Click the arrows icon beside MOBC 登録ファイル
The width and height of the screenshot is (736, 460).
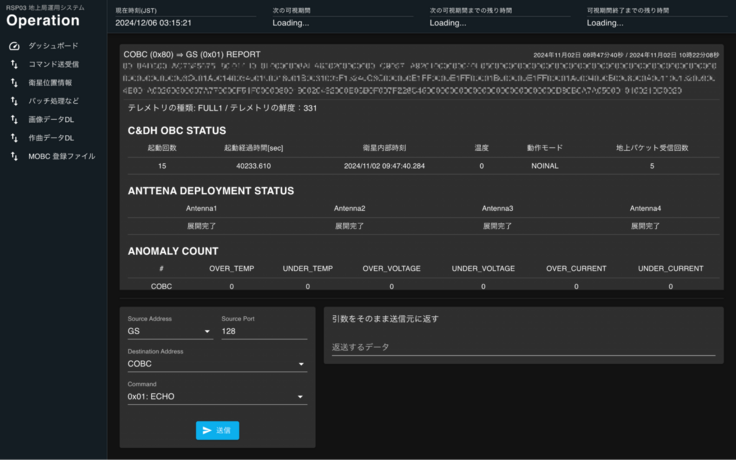coord(14,156)
